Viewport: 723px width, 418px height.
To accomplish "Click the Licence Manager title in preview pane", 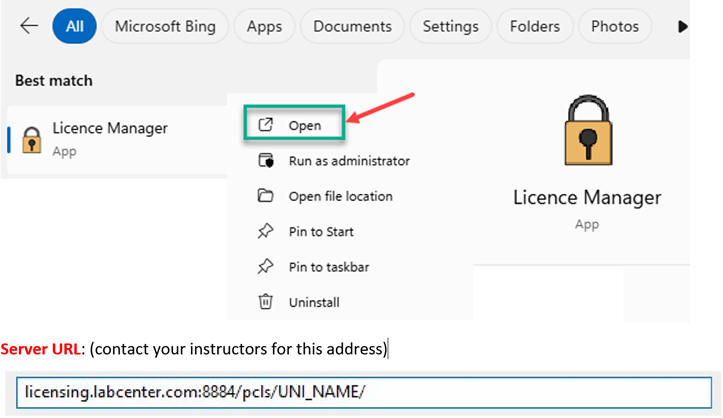I will coord(587,197).
